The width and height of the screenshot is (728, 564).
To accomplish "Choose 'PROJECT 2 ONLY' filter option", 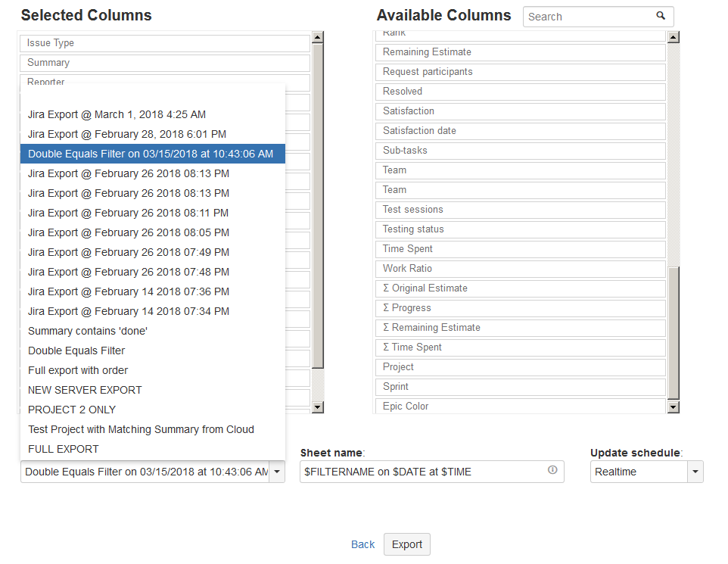I will (x=72, y=410).
